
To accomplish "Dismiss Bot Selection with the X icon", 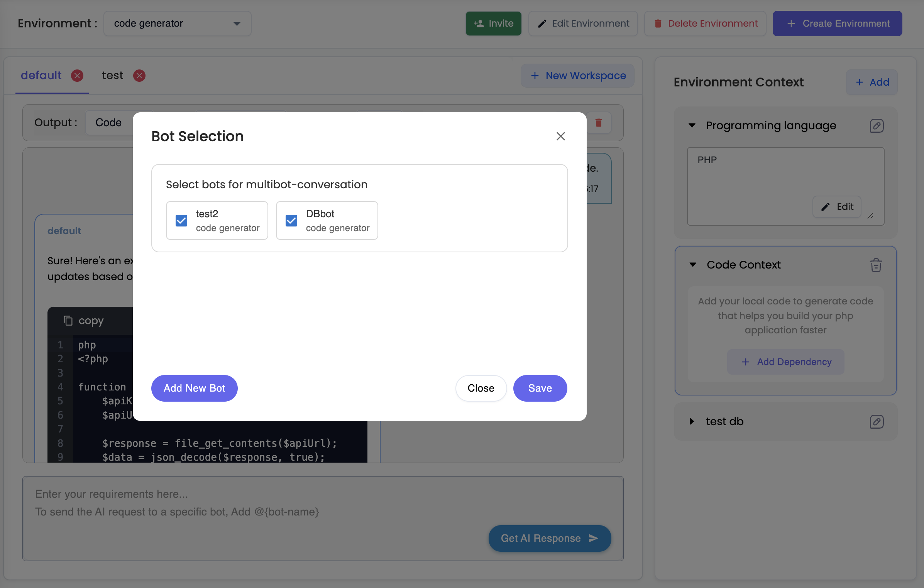I will [x=560, y=136].
